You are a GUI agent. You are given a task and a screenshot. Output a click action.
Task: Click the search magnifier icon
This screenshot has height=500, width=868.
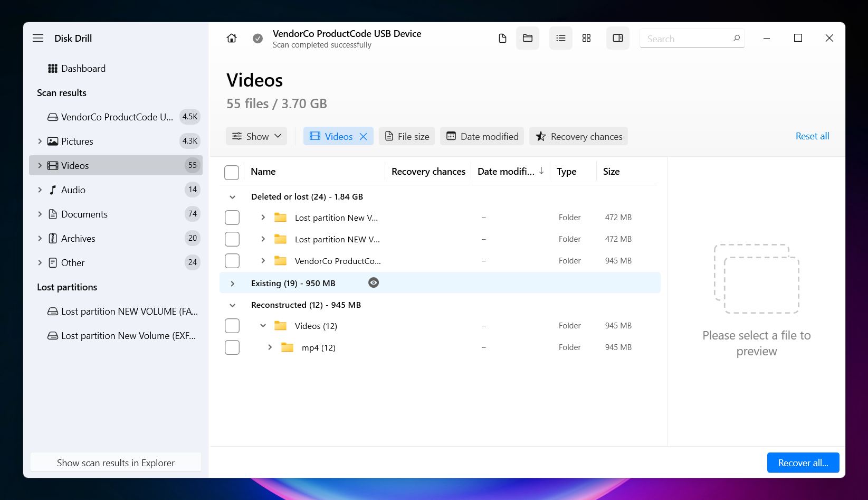[736, 38]
